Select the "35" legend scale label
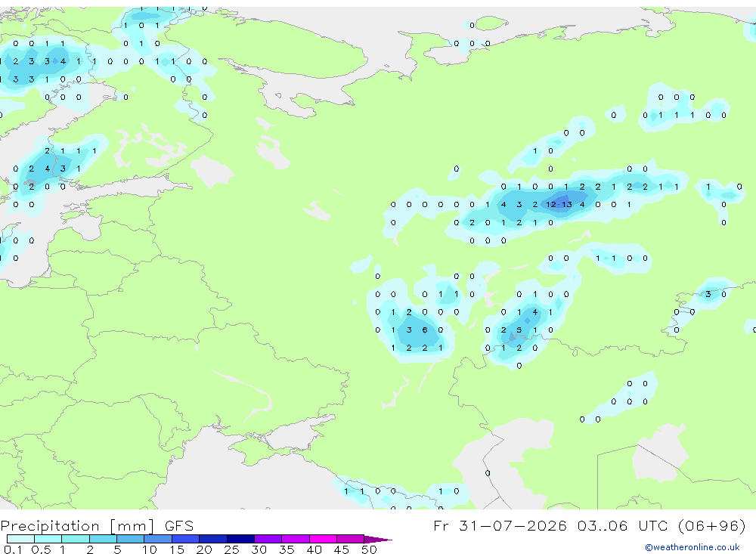This screenshot has width=756, height=554. 287,549
